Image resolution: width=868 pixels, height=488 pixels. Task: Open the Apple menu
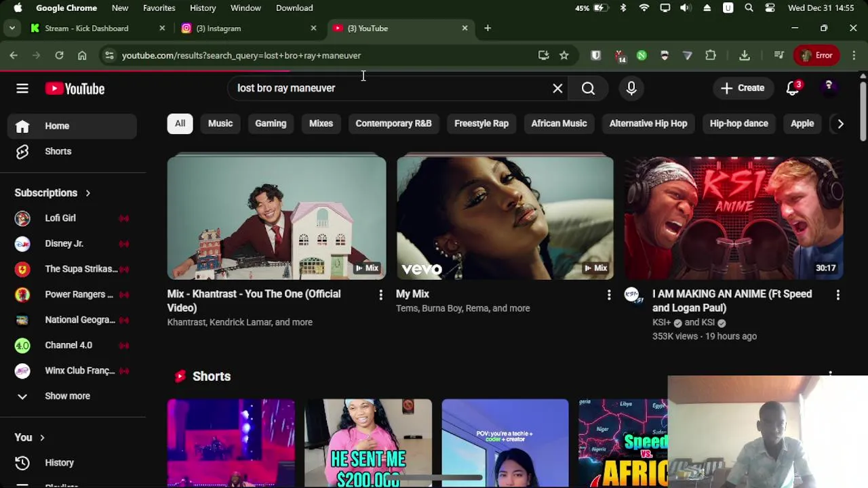click(x=18, y=8)
